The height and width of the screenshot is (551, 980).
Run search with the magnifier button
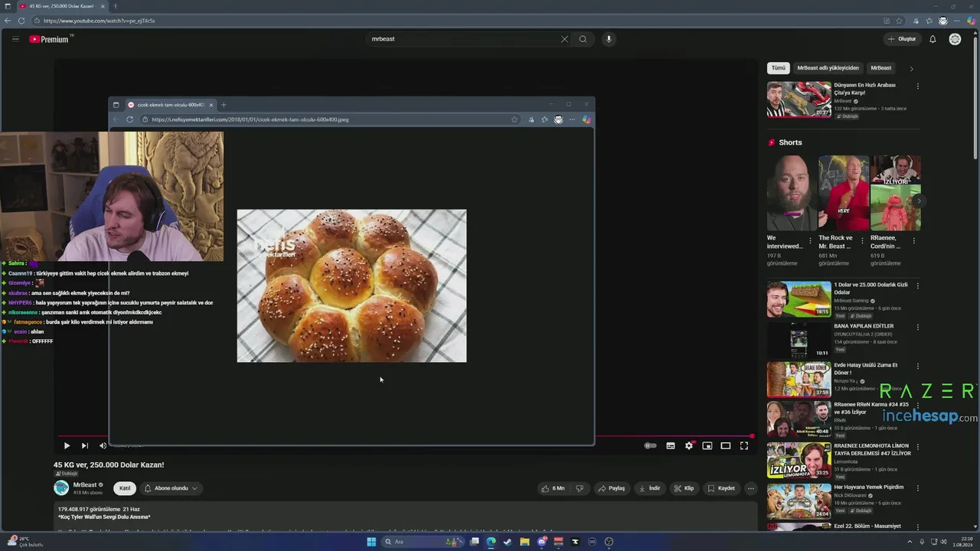pos(583,39)
